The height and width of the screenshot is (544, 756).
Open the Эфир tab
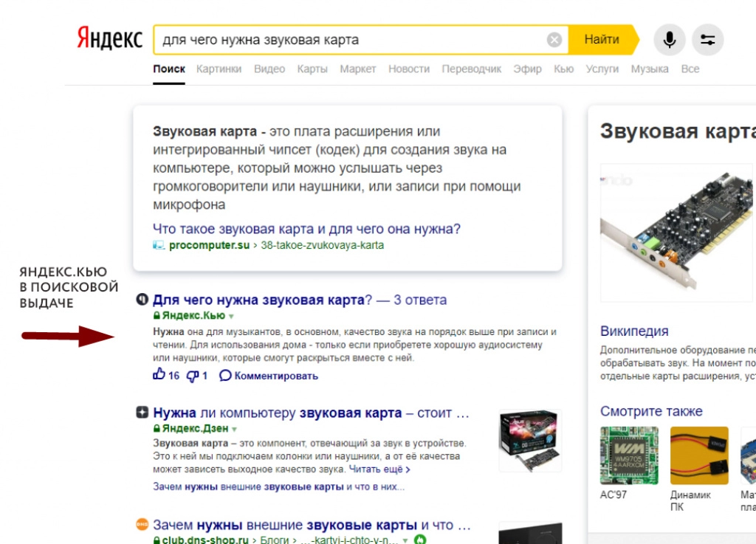[x=527, y=69]
